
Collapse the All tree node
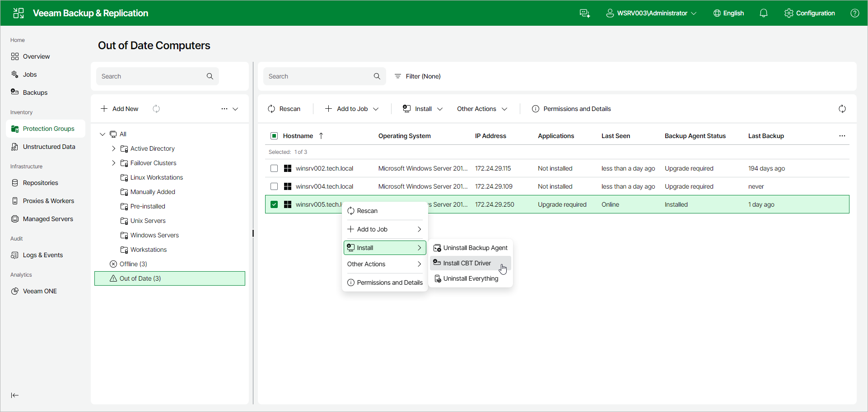pos(103,134)
